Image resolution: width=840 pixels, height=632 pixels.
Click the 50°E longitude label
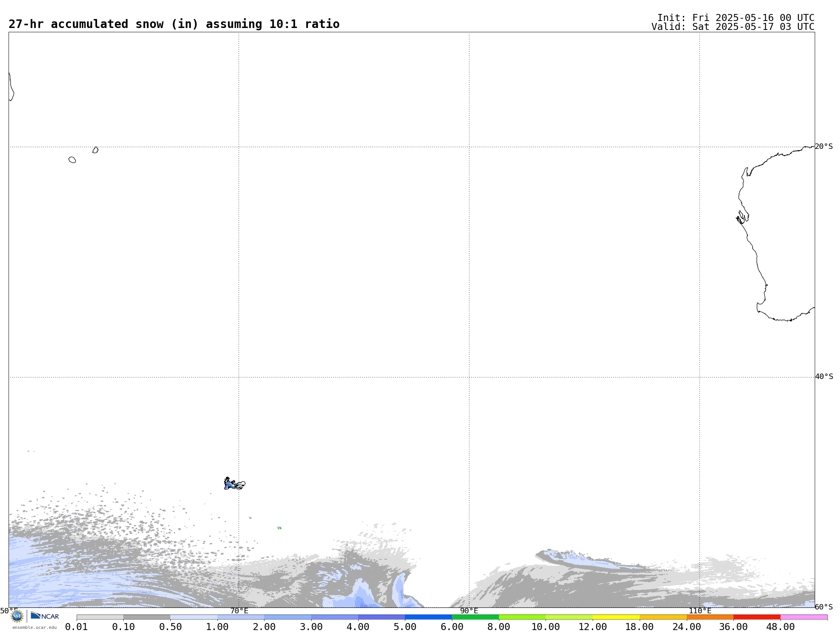(9, 611)
